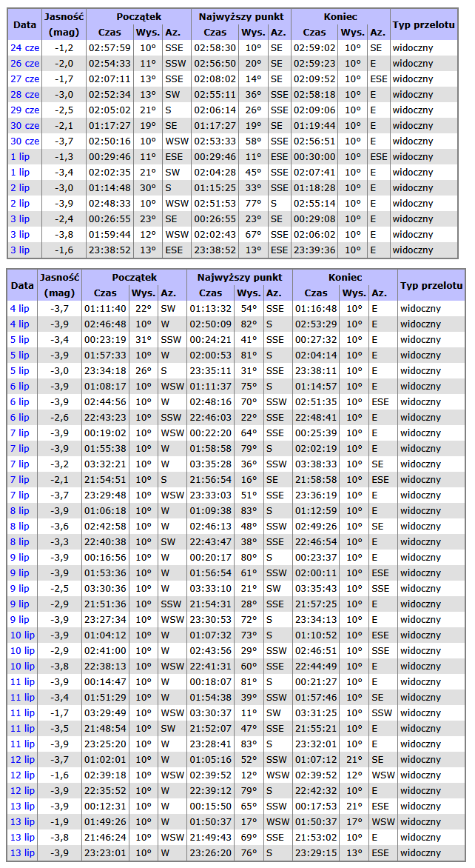Click the highest point time 02:58:30
475x868 pixels.
[215, 47]
